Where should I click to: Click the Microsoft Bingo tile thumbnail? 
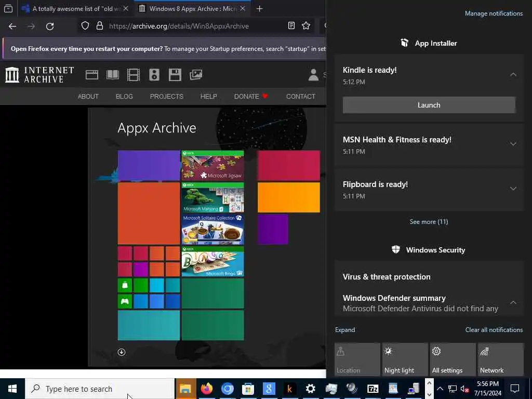point(212,262)
